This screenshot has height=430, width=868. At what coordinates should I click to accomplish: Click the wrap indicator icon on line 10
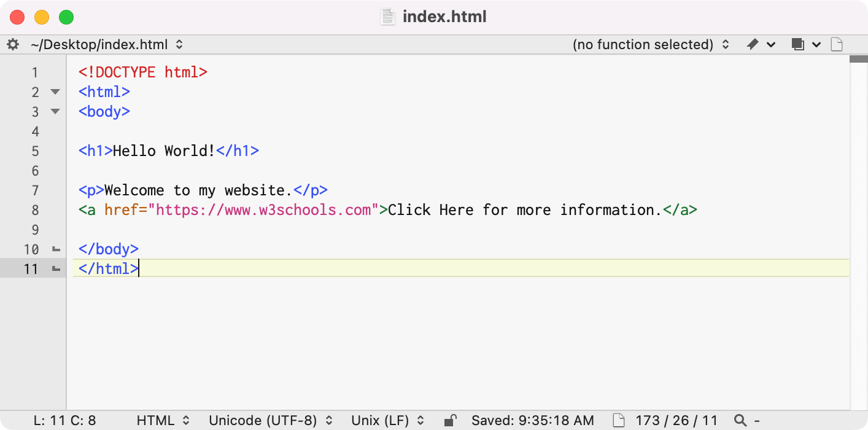coord(54,249)
